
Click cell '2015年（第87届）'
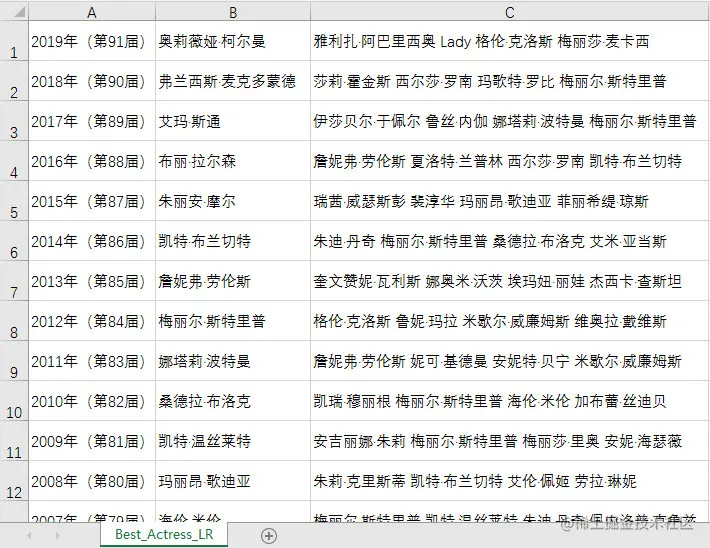pos(92,201)
